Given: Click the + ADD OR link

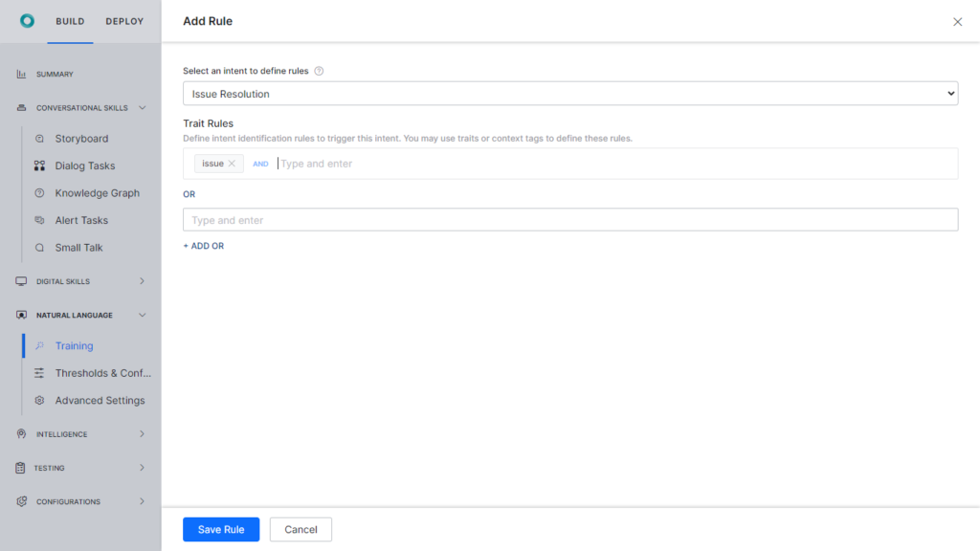Looking at the screenshot, I should click(x=204, y=246).
